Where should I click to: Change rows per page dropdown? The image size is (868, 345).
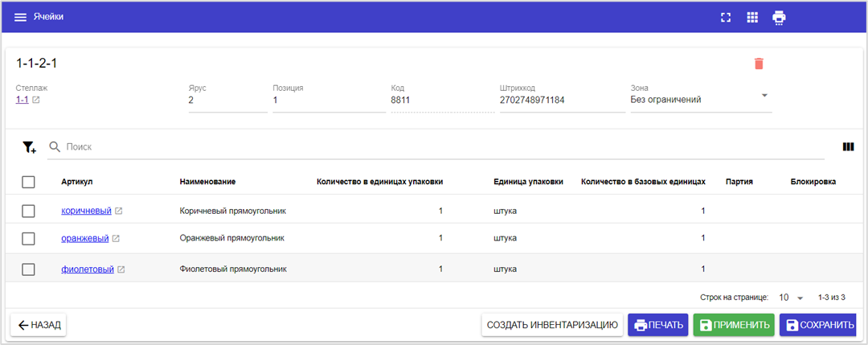(x=791, y=298)
